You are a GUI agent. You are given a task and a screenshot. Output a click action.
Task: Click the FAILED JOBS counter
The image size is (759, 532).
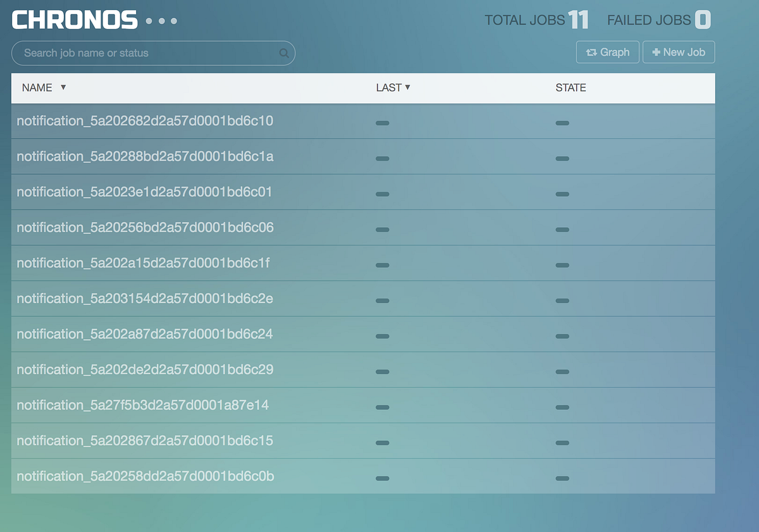click(x=659, y=20)
